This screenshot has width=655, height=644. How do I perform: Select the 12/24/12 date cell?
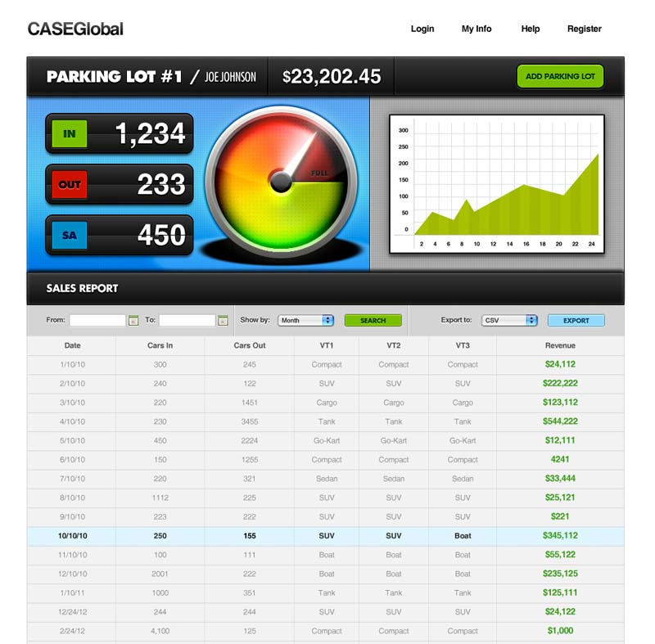click(x=72, y=612)
